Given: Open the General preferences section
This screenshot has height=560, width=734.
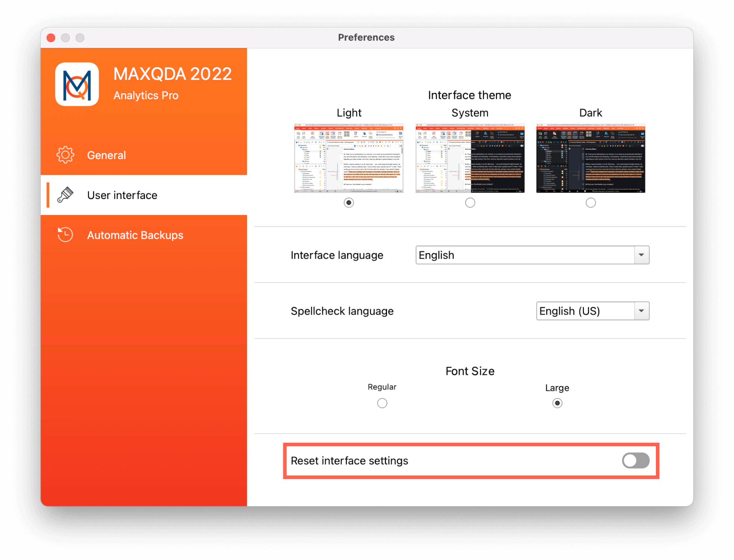Looking at the screenshot, I should click(144, 155).
